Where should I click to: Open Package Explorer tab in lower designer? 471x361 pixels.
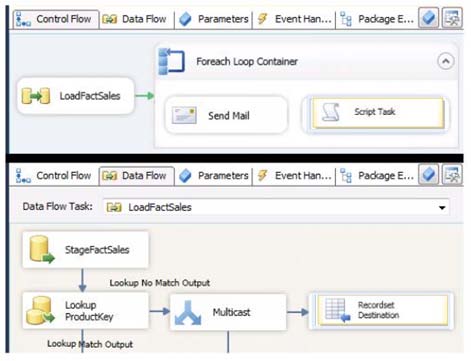point(377,176)
